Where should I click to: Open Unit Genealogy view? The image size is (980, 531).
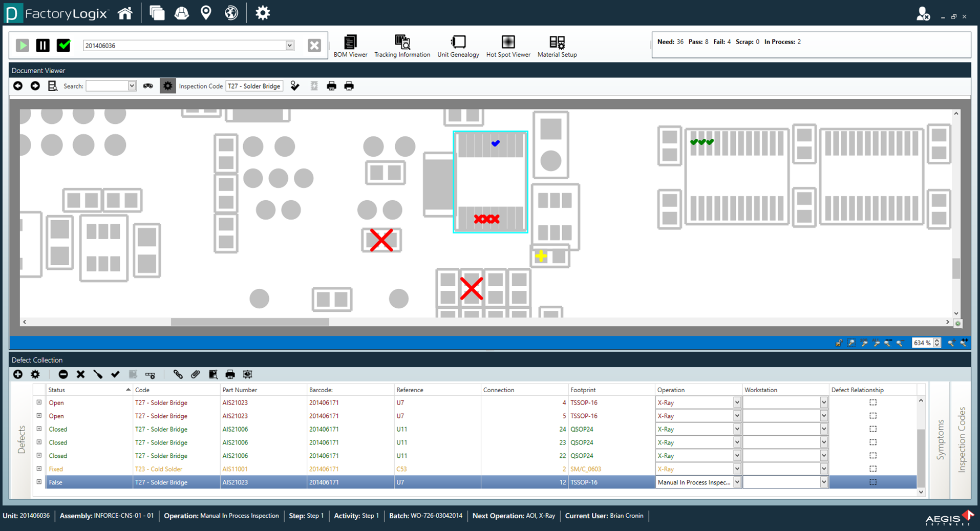click(x=458, y=46)
